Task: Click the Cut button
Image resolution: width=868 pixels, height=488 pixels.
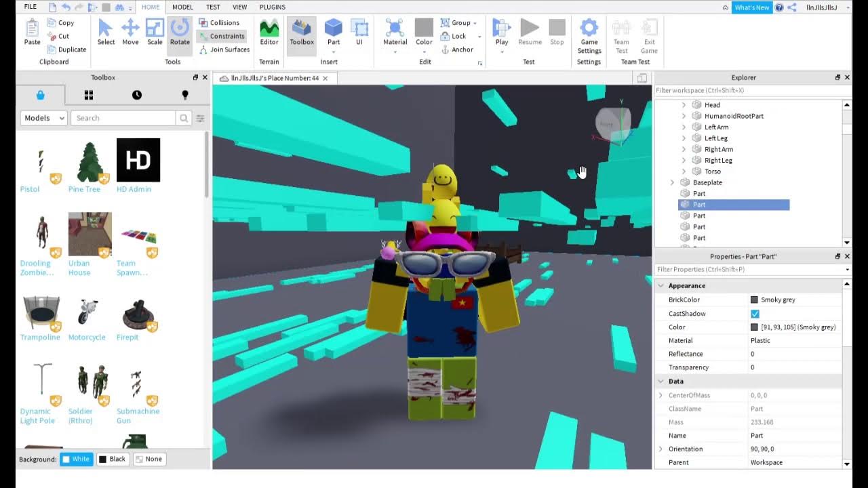Action: coord(58,36)
